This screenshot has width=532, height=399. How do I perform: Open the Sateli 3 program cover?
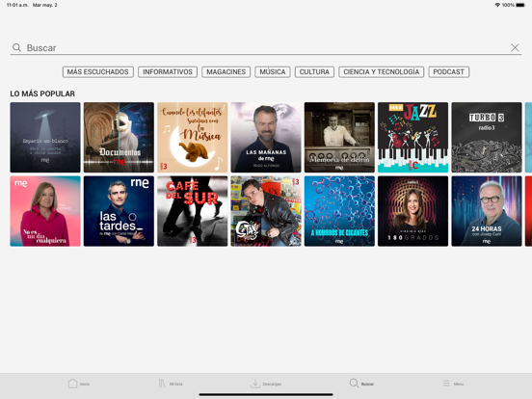point(266,211)
